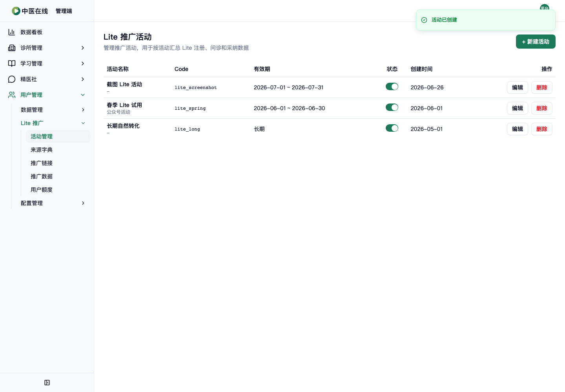565x392 pixels.
Task: Expand the 精医社 chevron
Action: click(x=83, y=79)
